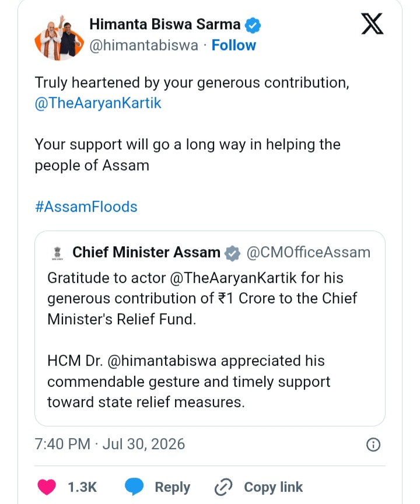
Task: Follow @himantabiswa
Action: (233, 45)
